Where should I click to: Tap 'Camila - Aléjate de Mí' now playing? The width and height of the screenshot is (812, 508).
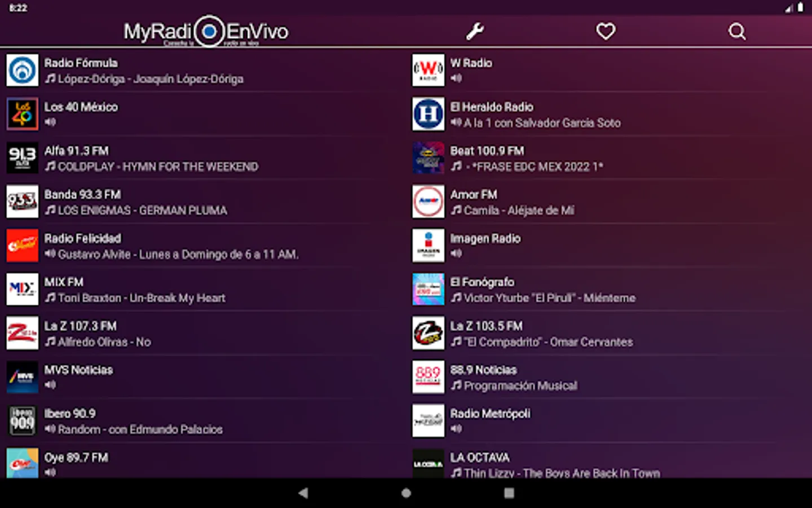click(x=519, y=211)
